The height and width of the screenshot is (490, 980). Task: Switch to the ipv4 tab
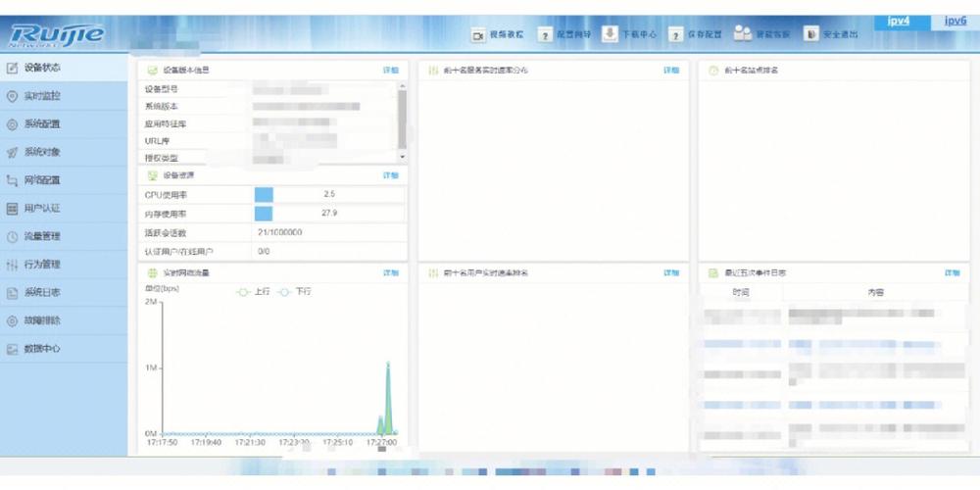click(898, 21)
